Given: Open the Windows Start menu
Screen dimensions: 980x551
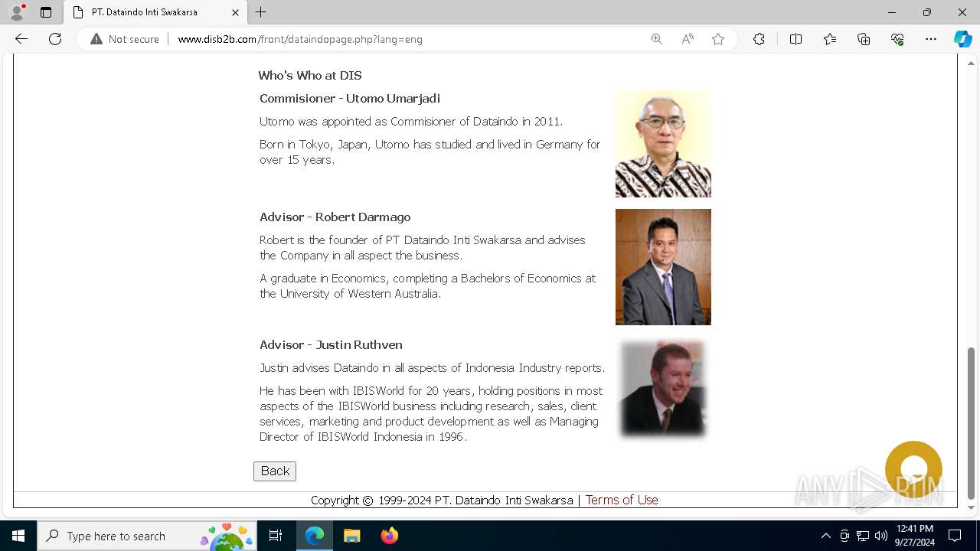Looking at the screenshot, I should (x=18, y=536).
